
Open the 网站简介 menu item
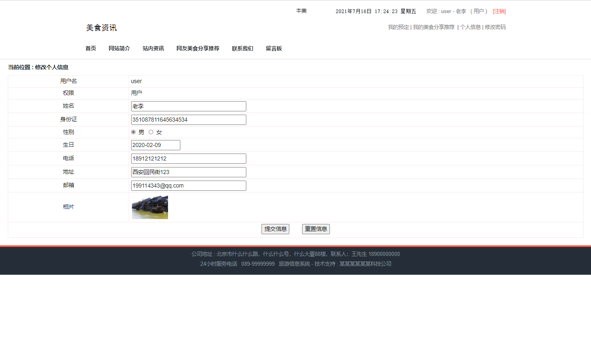[119, 48]
